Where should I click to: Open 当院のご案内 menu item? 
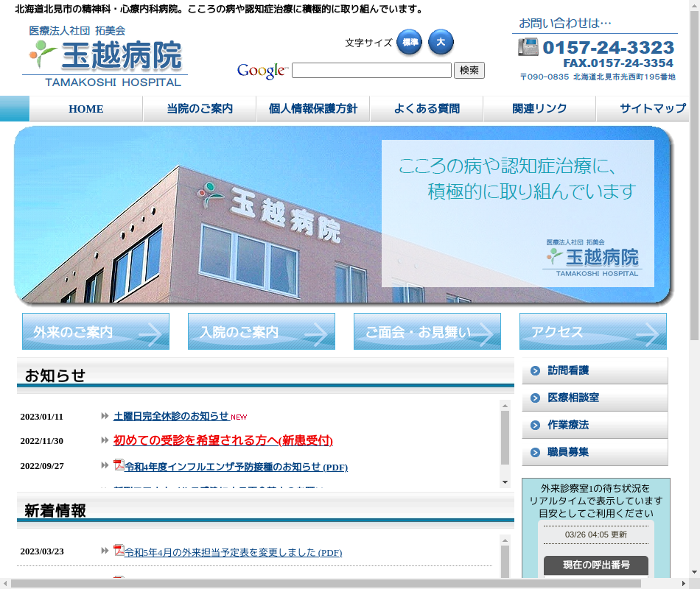tap(200, 109)
